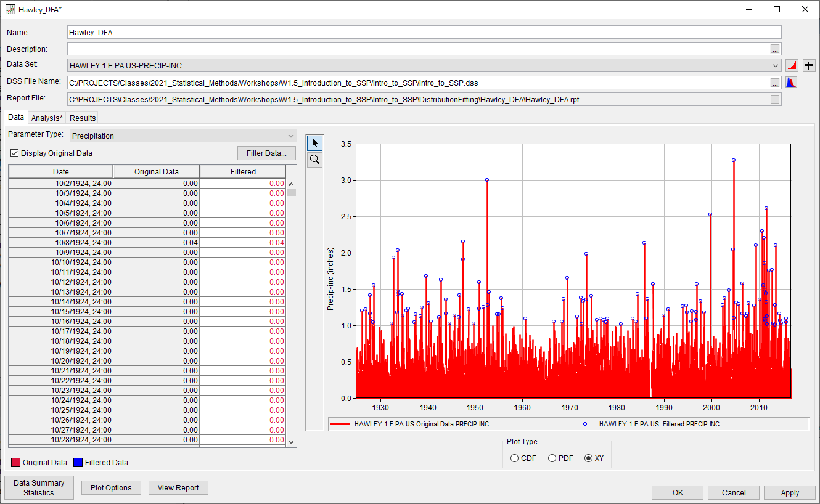The width and height of the screenshot is (820, 504).
Task: Open the Filter Data dialog
Action: 266,153
